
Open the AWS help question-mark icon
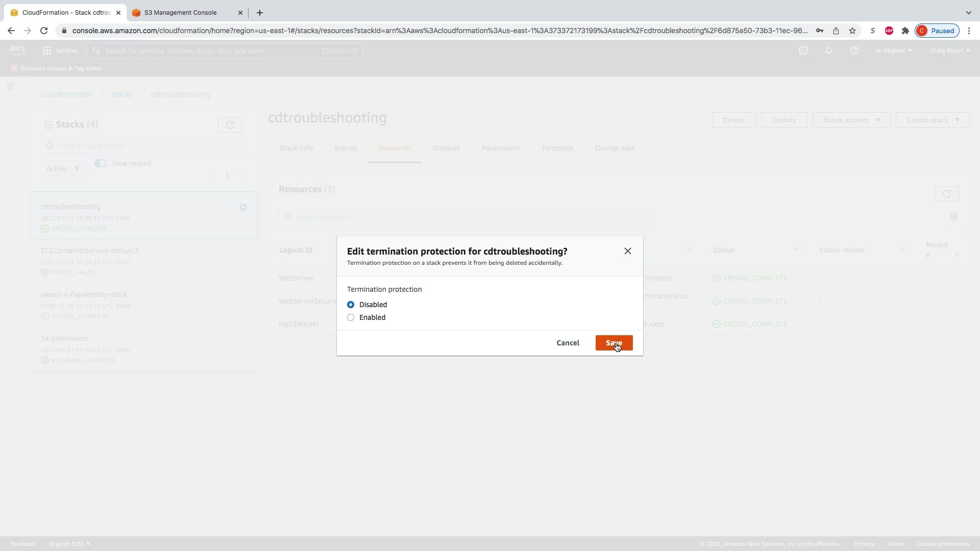tap(854, 51)
